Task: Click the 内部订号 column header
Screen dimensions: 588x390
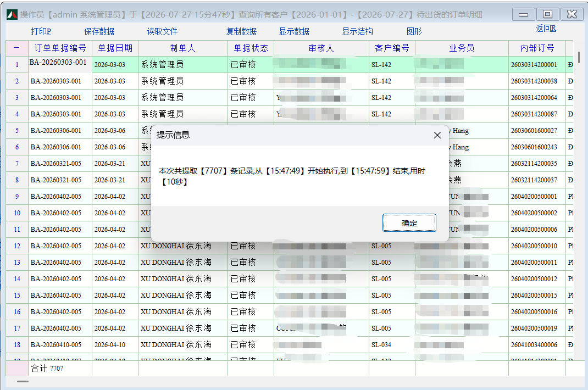Action: [537, 48]
